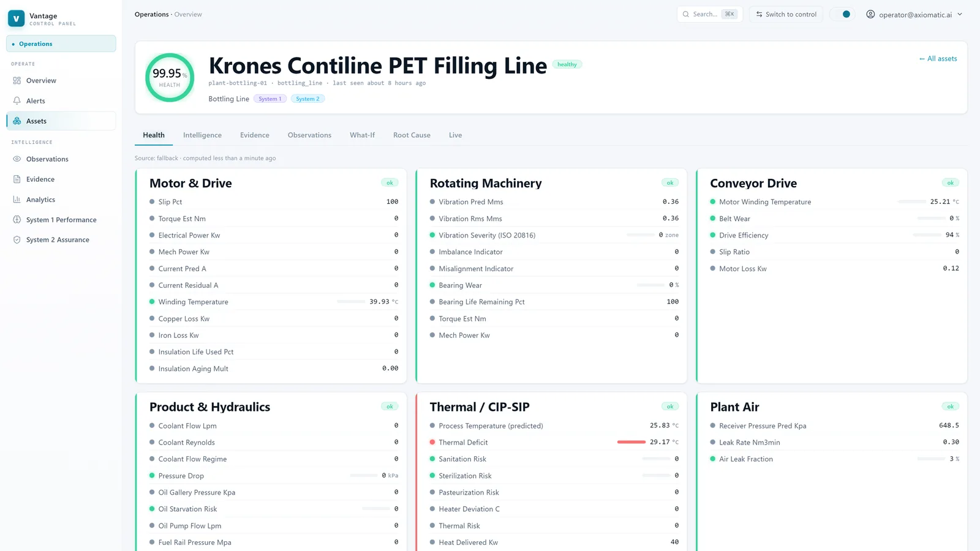This screenshot has height=551, width=980.
Task: Toggle the switch beside Switch to control
Action: pyautogui.click(x=843, y=14)
